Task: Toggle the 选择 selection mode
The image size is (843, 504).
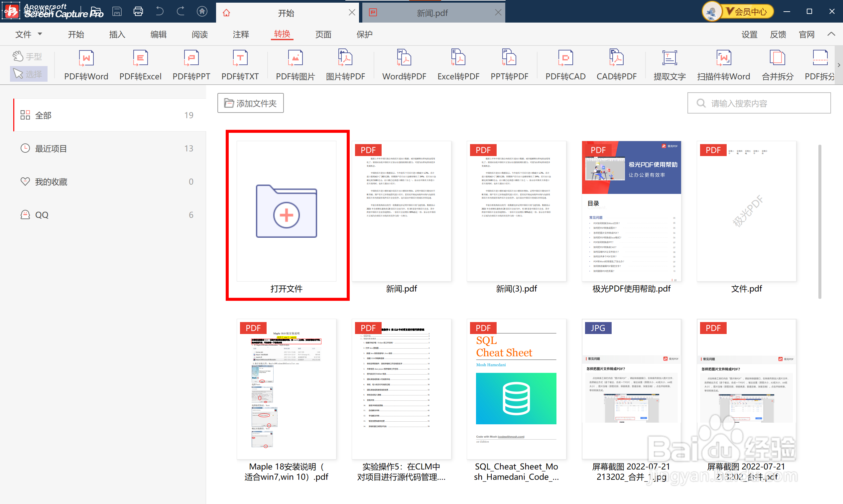Action: click(28, 74)
